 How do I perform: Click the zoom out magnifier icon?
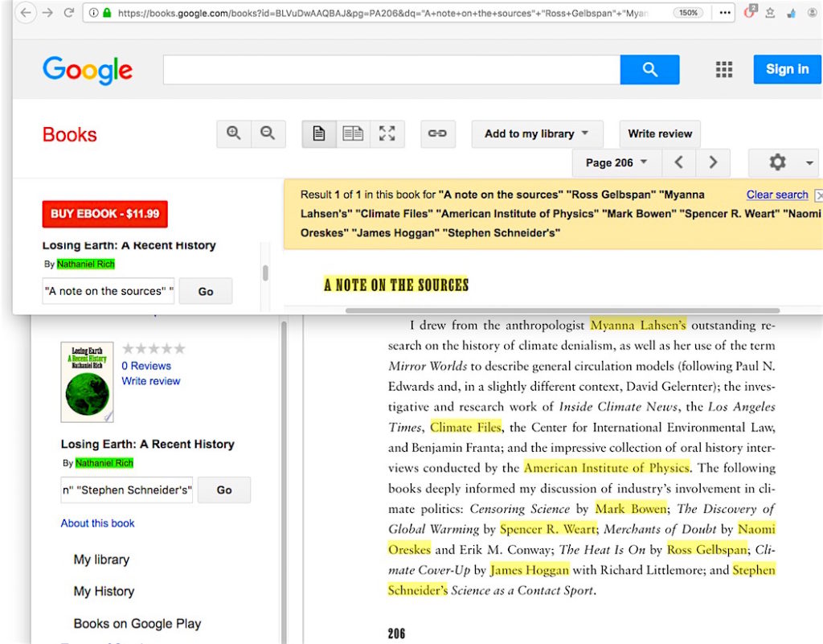268,134
